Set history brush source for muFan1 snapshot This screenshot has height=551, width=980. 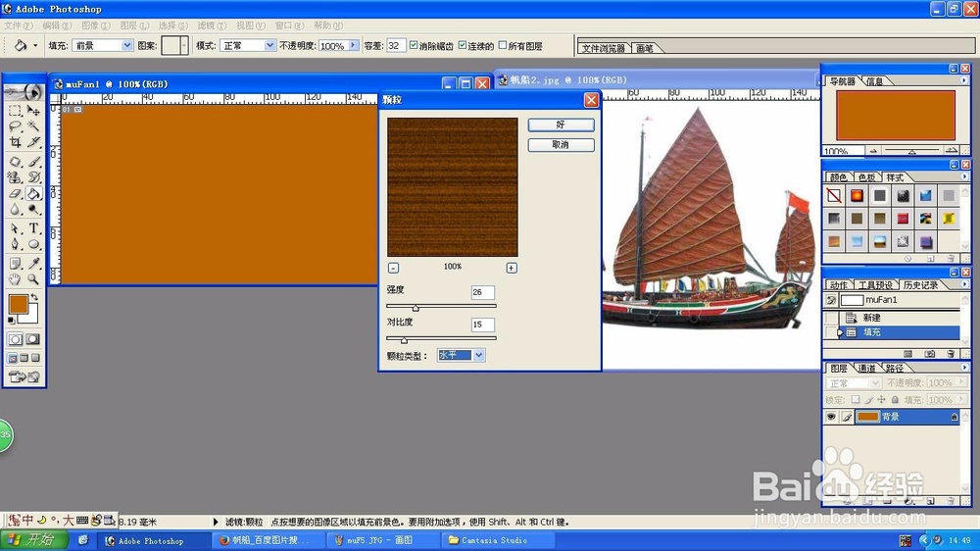coord(831,300)
